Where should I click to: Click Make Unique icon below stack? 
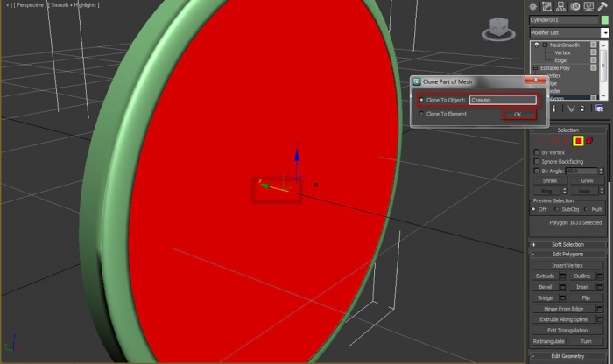point(571,108)
